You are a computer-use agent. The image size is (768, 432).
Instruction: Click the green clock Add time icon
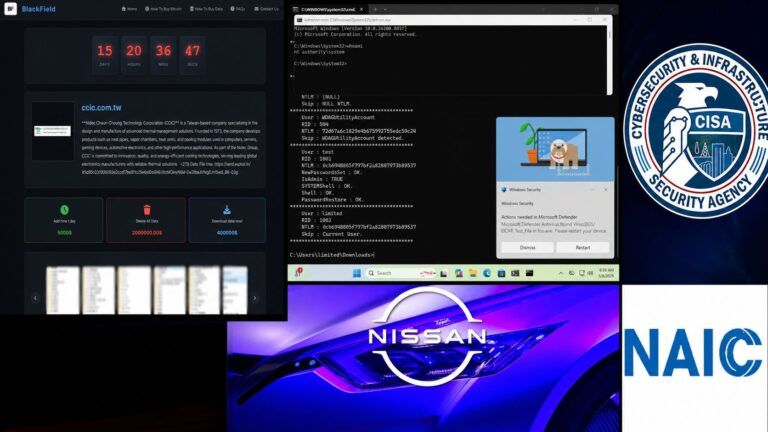64,210
